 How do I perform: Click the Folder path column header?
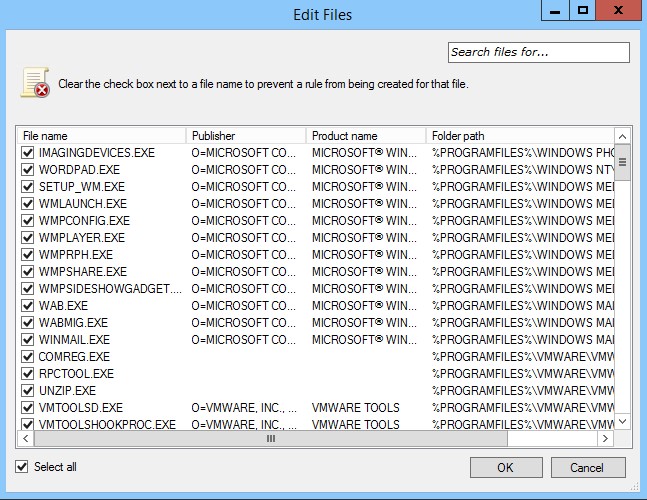[x=518, y=135]
